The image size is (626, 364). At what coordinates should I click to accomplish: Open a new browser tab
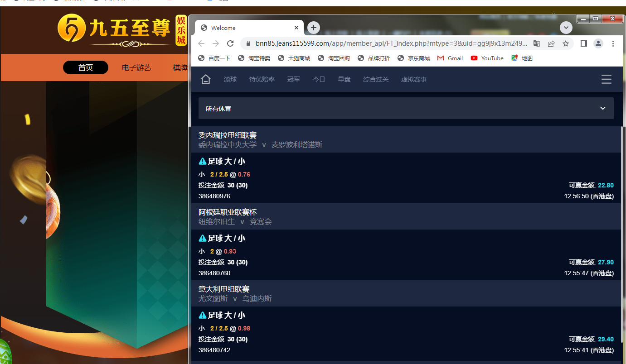[314, 28]
